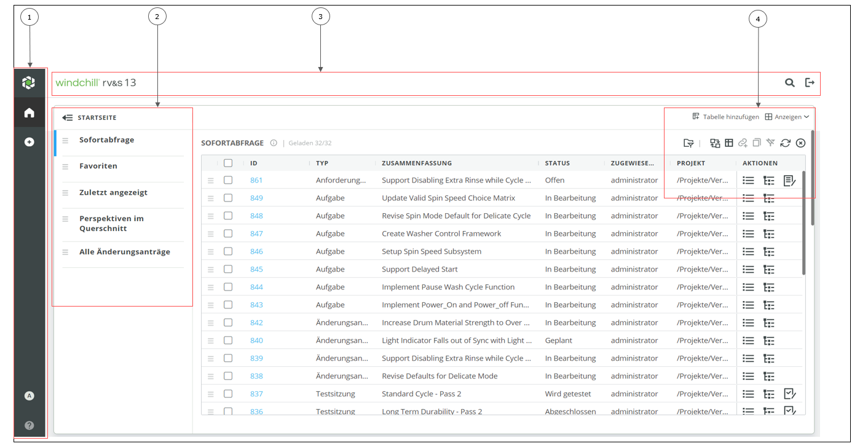Viewport: 868px width, 446px height.
Task: Open the help question mark icon
Action: pyautogui.click(x=29, y=425)
